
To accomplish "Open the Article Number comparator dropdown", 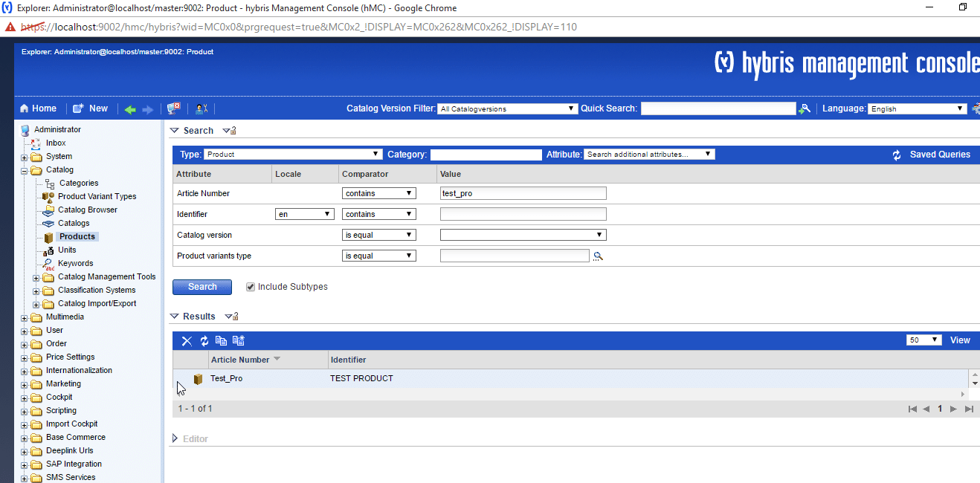I will 378,193.
